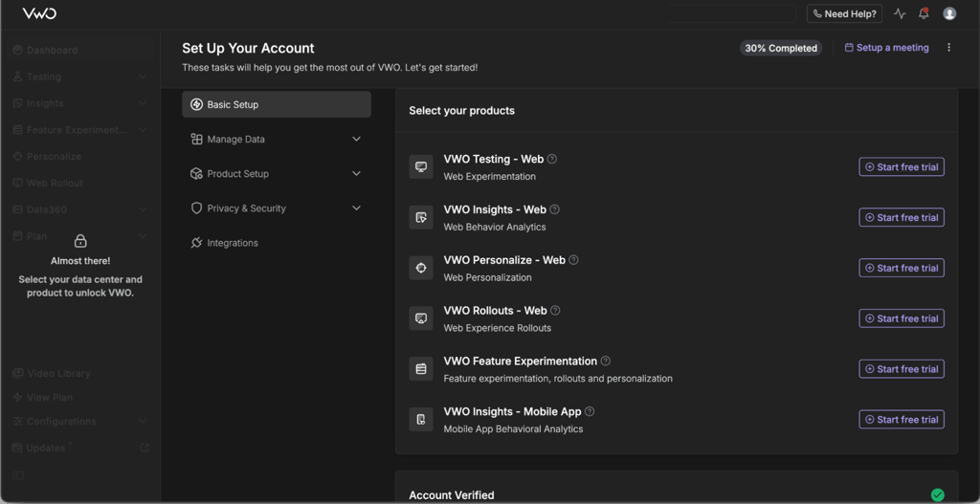980x504 pixels.
Task: Start free trial for VWO Testing - Web
Action: (902, 166)
